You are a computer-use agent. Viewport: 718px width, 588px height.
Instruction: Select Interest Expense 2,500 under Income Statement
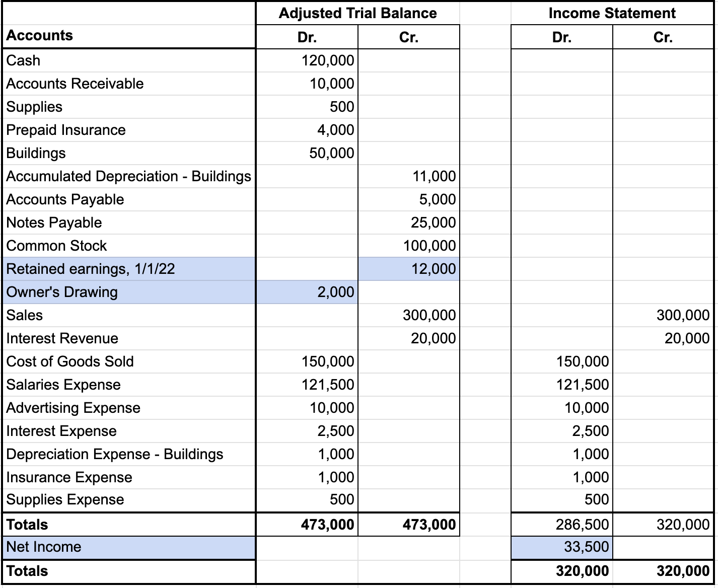(562, 431)
